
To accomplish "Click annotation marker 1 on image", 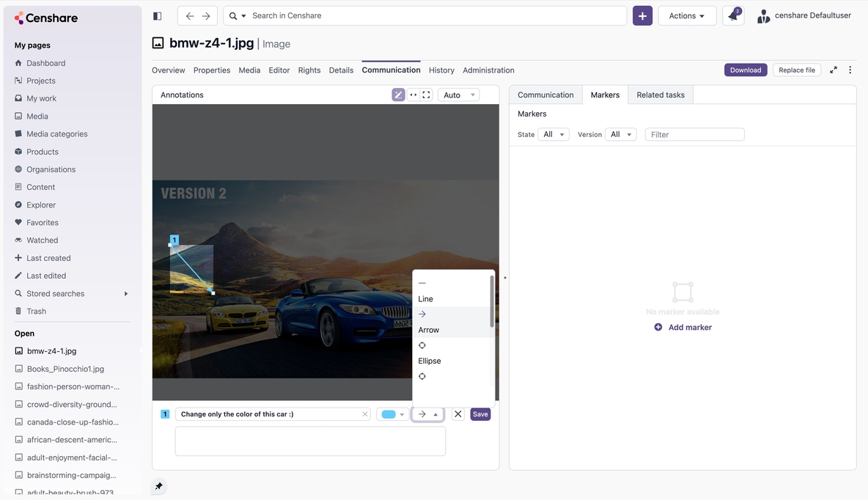I will tap(174, 240).
